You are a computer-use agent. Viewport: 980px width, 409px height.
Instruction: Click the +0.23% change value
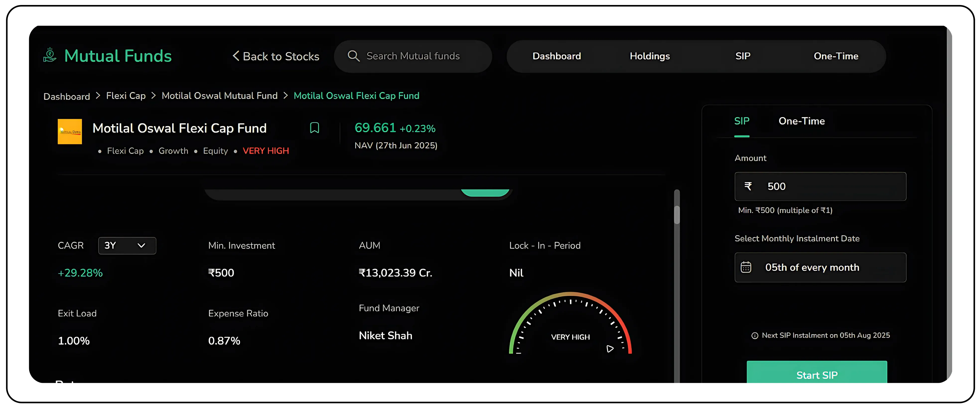pyautogui.click(x=417, y=129)
